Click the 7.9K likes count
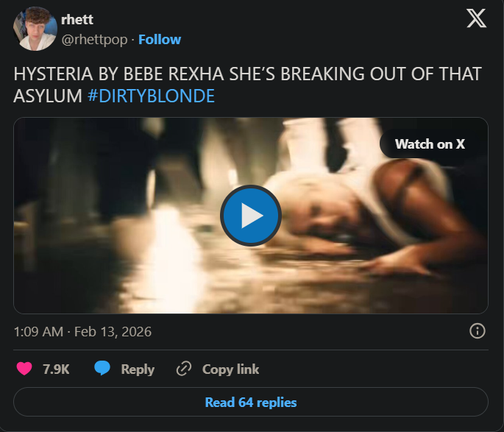 click(56, 369)
